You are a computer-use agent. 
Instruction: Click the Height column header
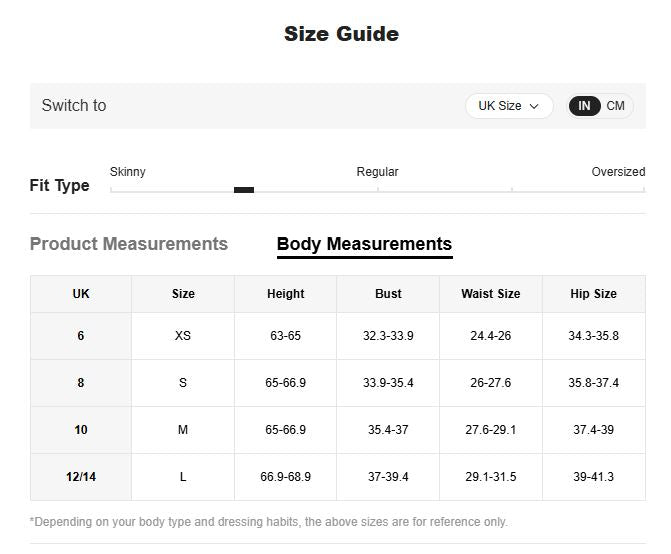285,294
